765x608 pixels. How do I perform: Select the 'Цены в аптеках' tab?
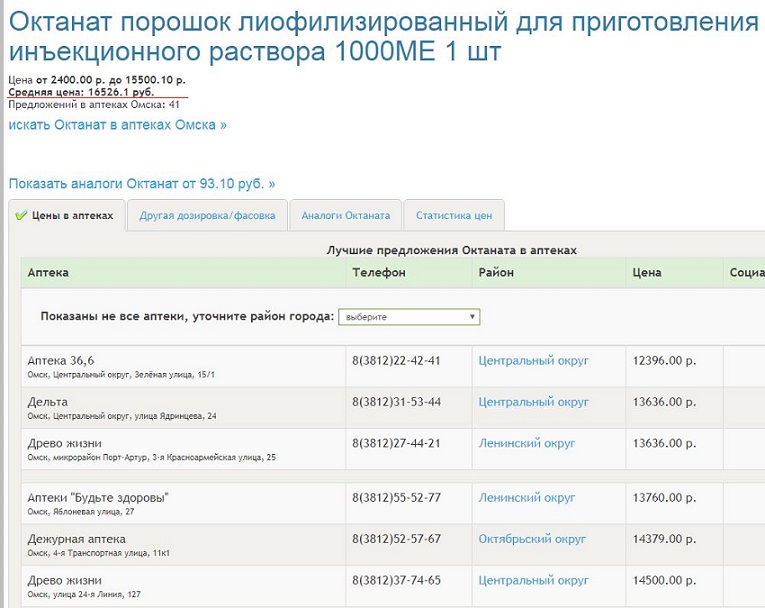pyautogui.click(x=67, y=215)
